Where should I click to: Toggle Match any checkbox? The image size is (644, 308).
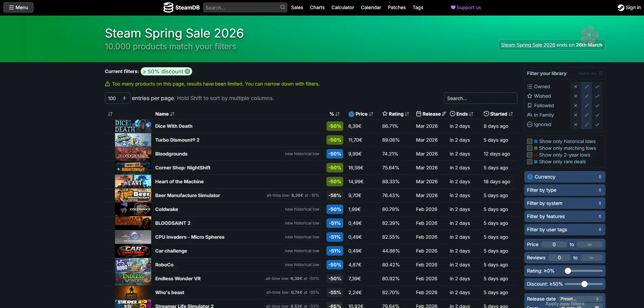coord(601,73)
